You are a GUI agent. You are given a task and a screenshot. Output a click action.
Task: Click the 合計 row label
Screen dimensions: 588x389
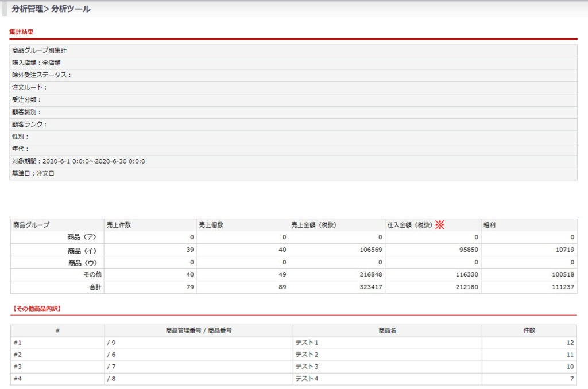pyautogui.click(x=95, y=287)
